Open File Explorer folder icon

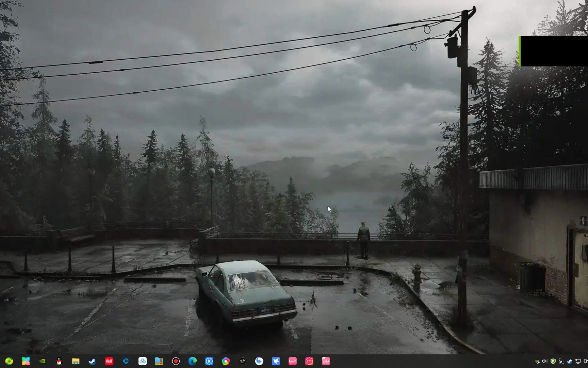(x=76, y=361)
